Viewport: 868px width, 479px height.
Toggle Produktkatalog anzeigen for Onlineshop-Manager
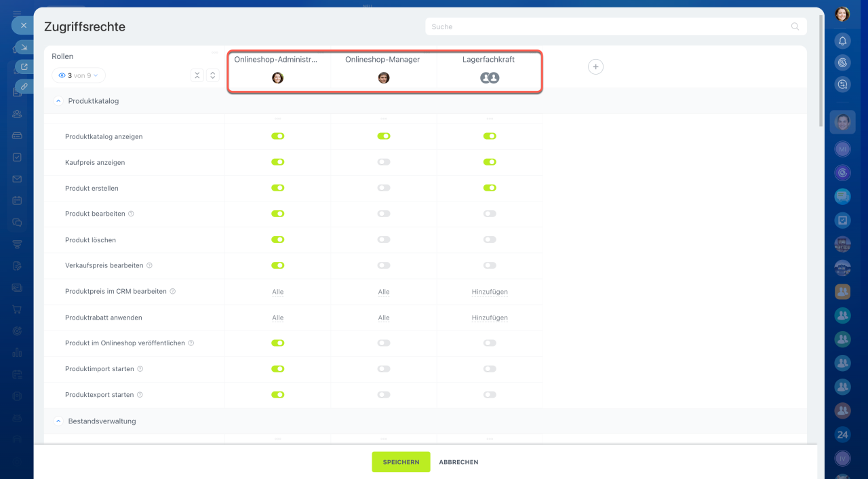(x=384, y=136)
